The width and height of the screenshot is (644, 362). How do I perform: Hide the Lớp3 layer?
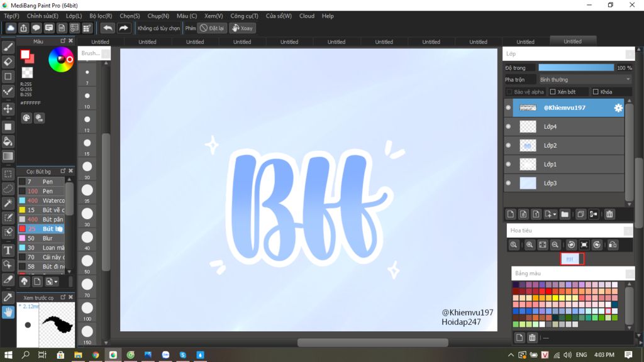508,183
